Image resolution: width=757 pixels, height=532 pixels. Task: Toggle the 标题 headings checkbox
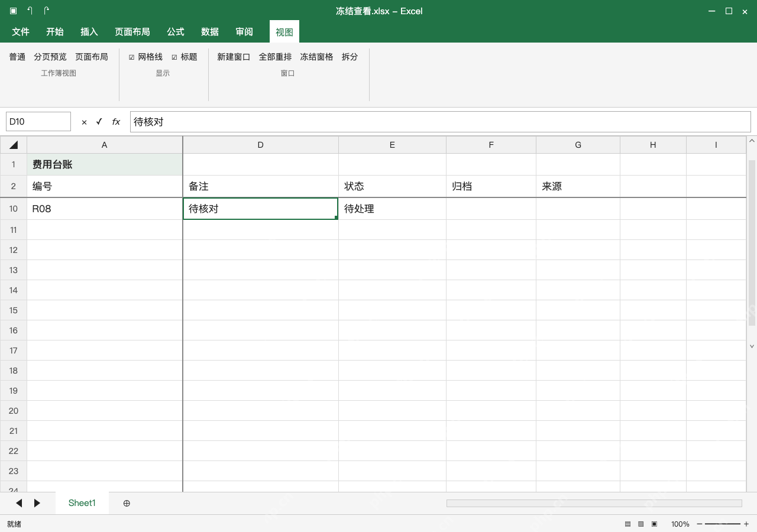click(174, 57)
